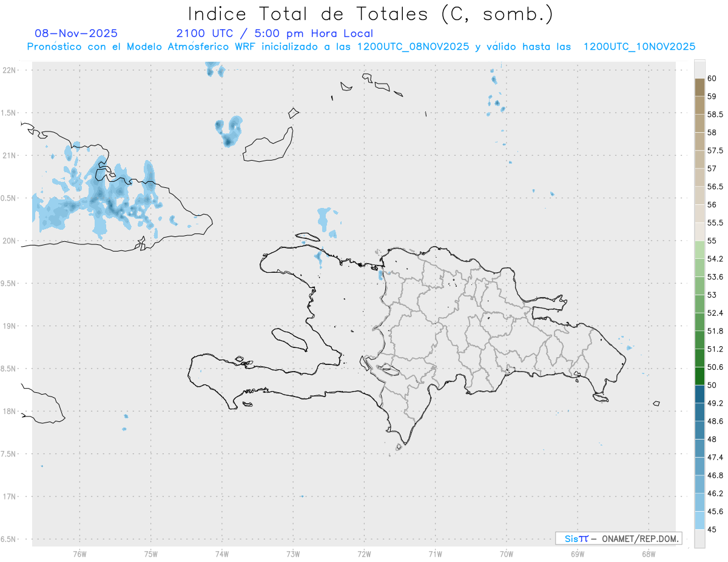Click the latitude label '8.5N'
Screen dimensions: 728x562
8,369
